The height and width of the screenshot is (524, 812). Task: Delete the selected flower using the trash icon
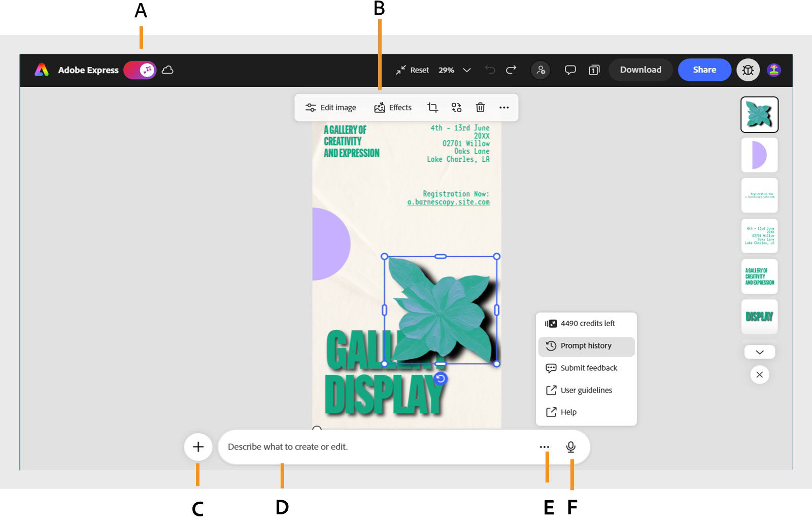pyautogui.click(x=480, y=107)
